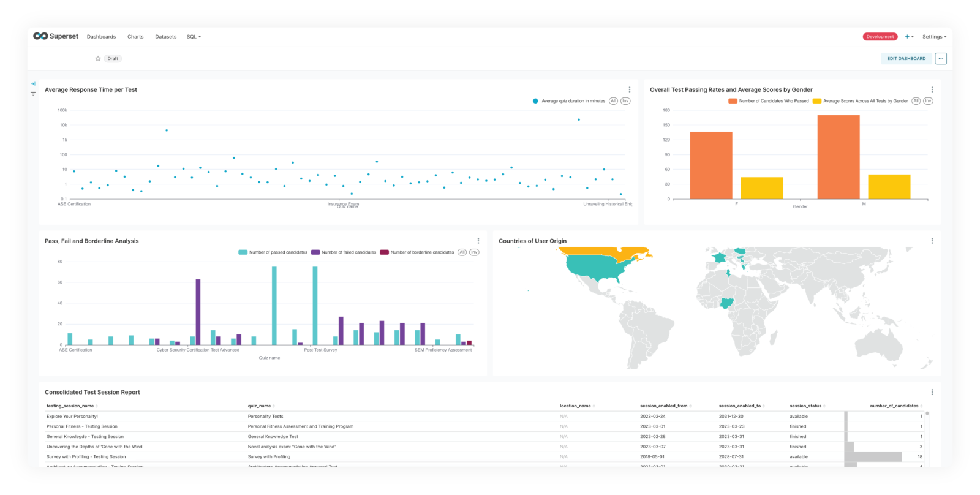Open Average Response Time chart kebab menu

tap(629, 89)
